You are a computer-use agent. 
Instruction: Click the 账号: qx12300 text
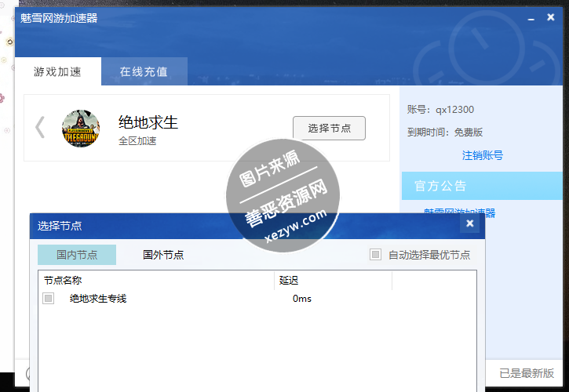click(x=440, y=110)
